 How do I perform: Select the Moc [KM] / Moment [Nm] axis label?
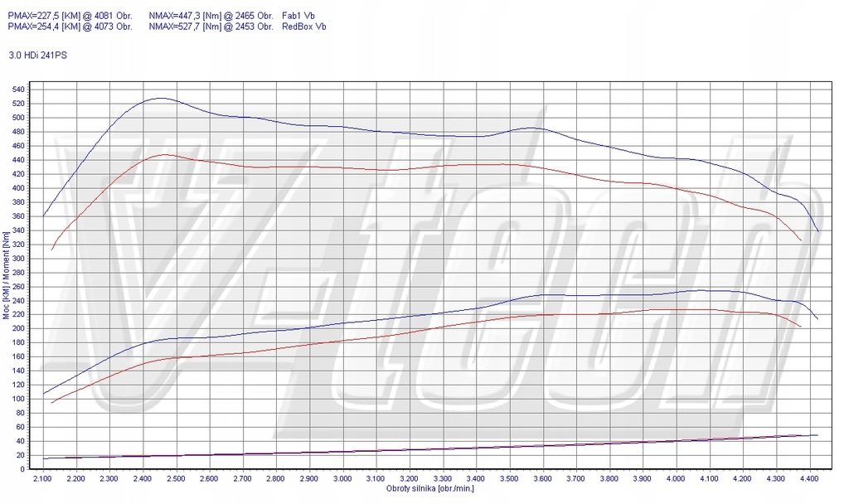[8, 274]
